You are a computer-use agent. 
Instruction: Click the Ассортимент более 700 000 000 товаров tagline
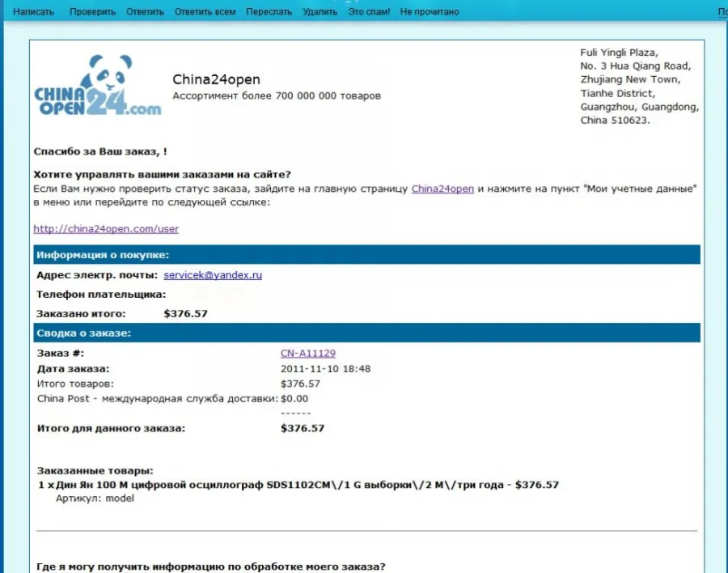point(277,95)
